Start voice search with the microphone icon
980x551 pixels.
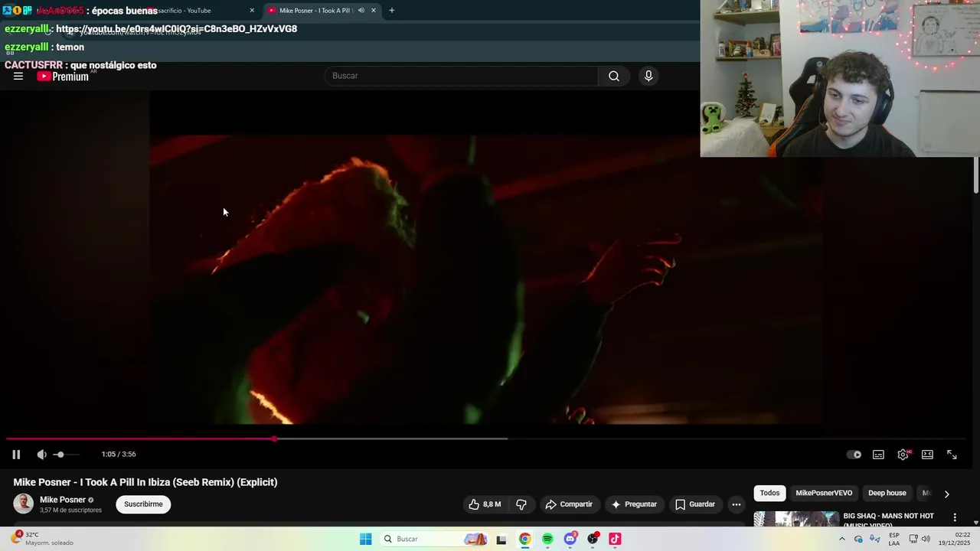coord(648,76)
